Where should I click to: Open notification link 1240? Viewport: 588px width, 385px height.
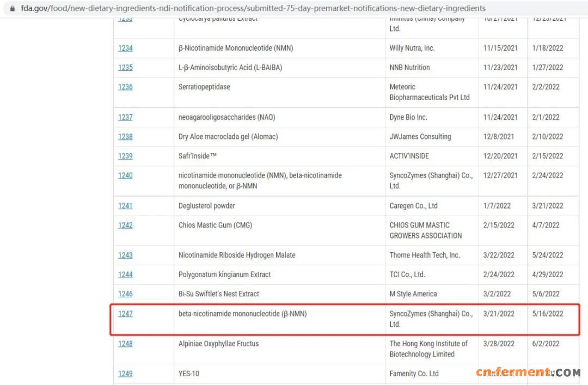[x=125, y=175]
